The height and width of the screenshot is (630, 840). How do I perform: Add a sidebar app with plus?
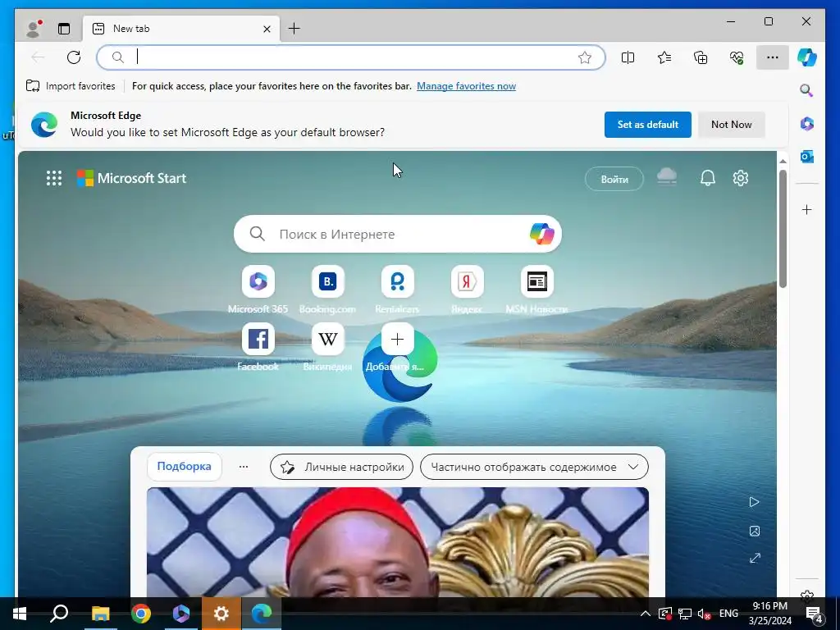point(807,209)
